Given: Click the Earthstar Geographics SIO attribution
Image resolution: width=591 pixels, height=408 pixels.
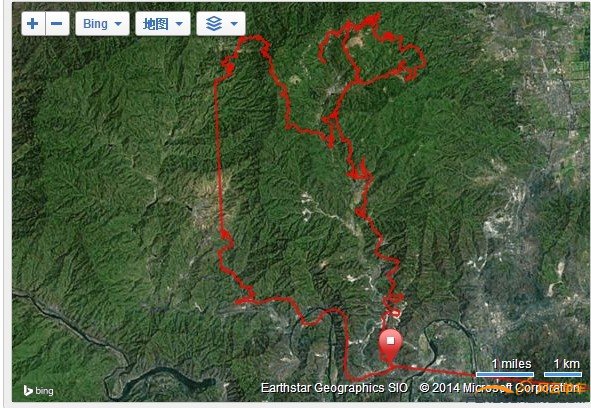Looking at the screenshot, I should pyautogui.click(x=334, y=388).
